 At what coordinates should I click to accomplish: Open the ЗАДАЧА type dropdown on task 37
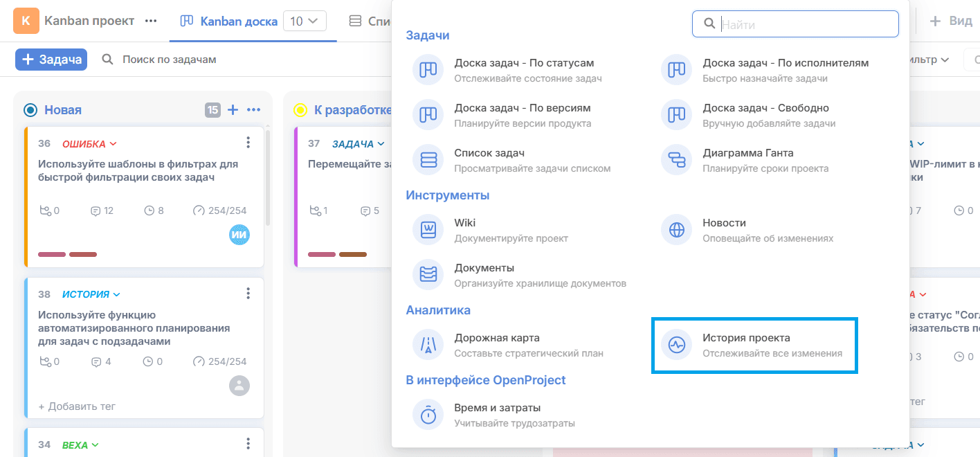(x=358, y=144)
